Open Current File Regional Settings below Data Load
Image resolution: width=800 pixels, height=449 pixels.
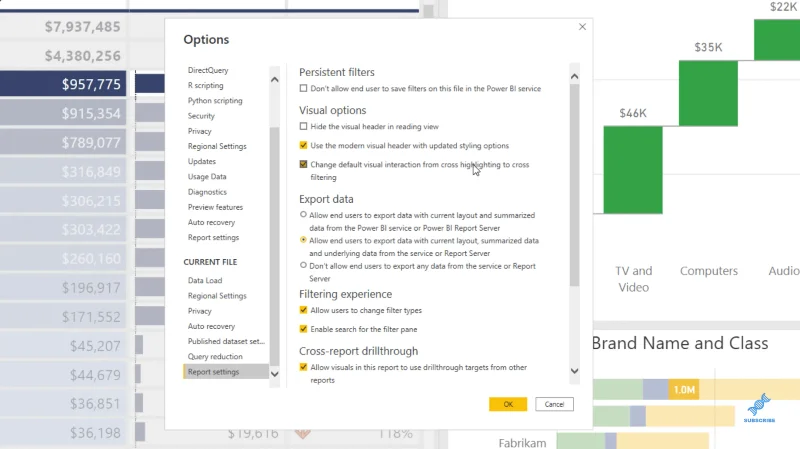point(217,295)
